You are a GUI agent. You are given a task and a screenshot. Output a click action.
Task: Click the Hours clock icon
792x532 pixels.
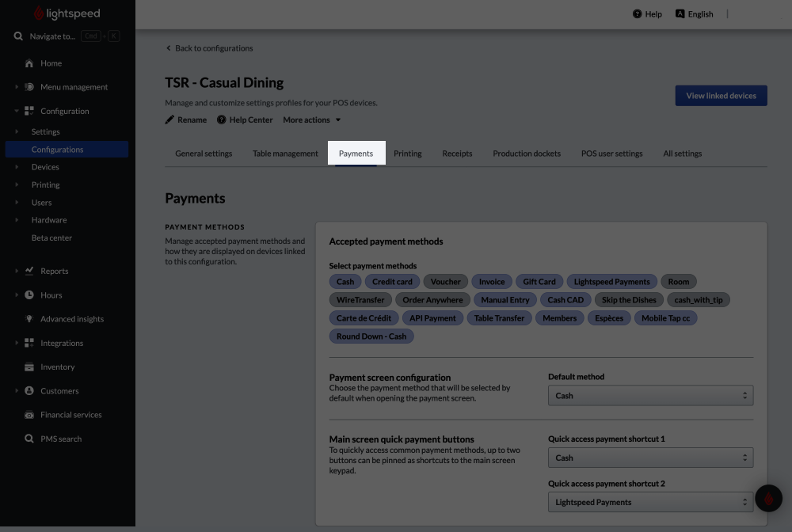tap(29, 294)
